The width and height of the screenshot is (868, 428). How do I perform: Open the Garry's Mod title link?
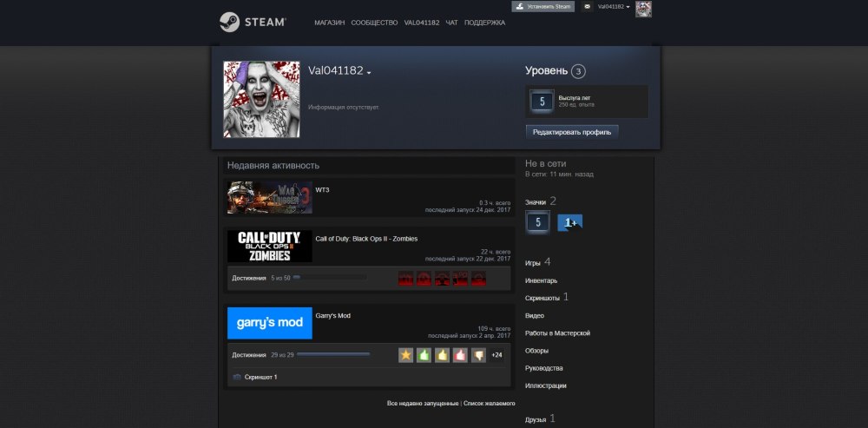pos(332,316)
